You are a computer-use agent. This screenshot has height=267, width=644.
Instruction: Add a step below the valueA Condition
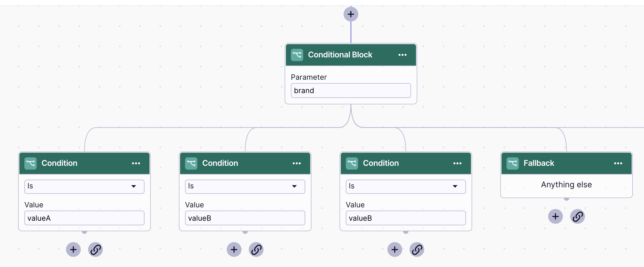(73, 249)
